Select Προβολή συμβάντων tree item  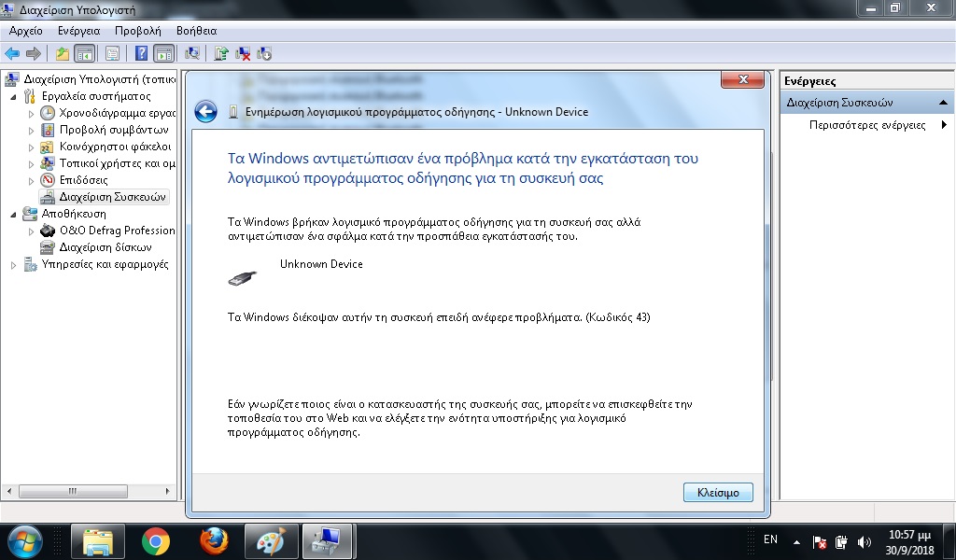113,130
